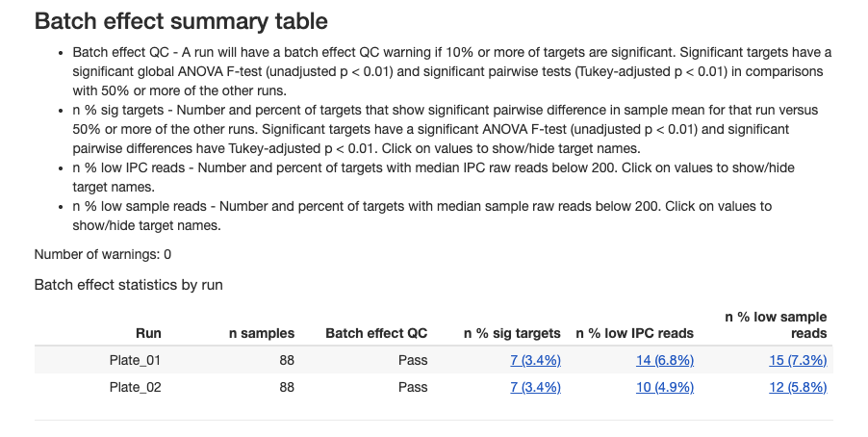This screenshot has height=437, width=868.
Task: Show Plate_02 low IPC reads targets 10 (4.9%)
Action: coord(664,387)
